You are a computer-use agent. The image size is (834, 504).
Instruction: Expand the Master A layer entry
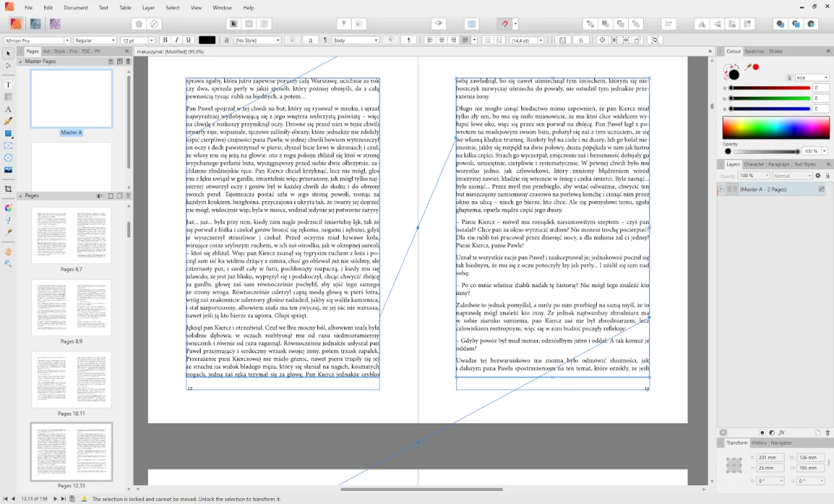point(721,189)
